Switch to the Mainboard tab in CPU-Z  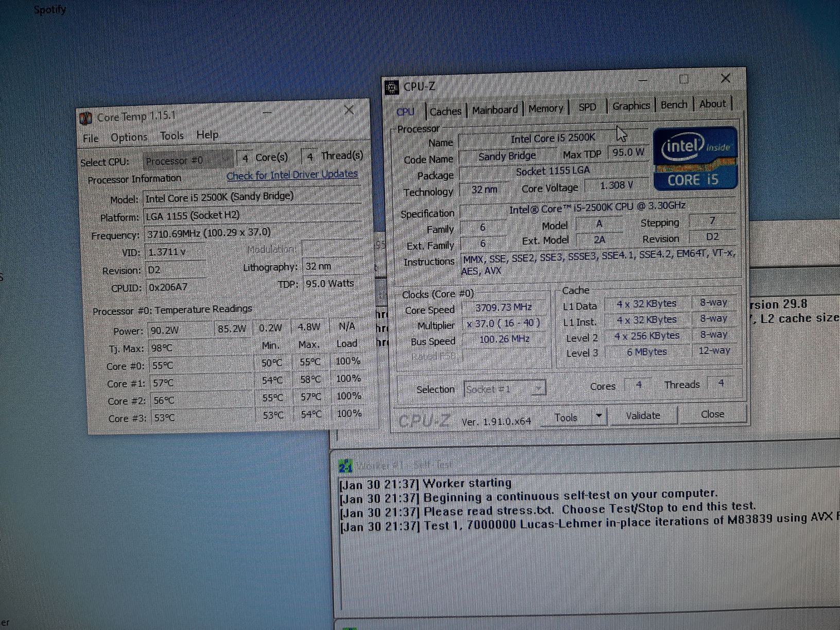coord(495,110)
